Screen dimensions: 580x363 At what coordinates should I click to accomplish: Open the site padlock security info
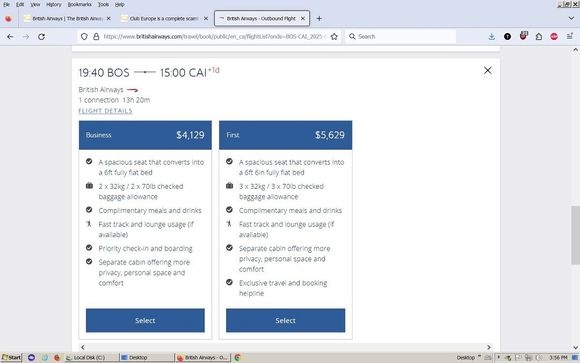click(x=96, y=37)
